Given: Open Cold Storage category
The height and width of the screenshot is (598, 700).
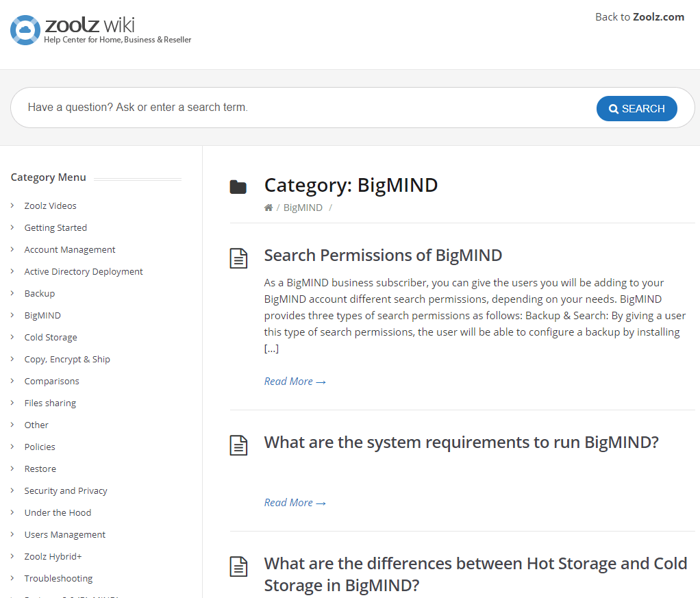Looking at the screenshot, I should click(51, 337).
